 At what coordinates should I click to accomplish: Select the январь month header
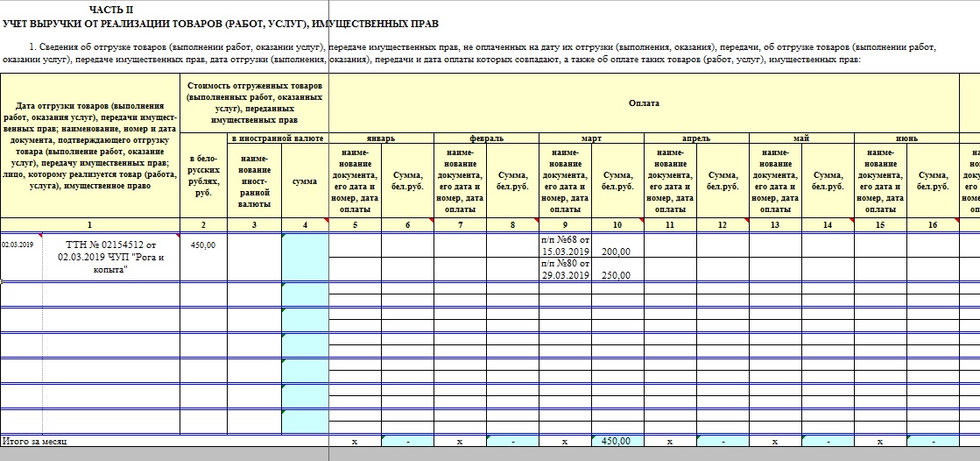pyautogui.click(x=381, y=138)
